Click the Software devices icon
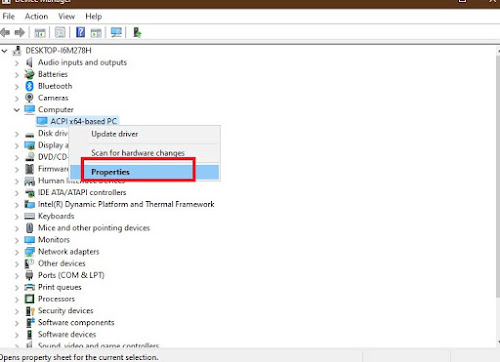The height and width of the screenshot is (362, 500). (x=29, y=335)
